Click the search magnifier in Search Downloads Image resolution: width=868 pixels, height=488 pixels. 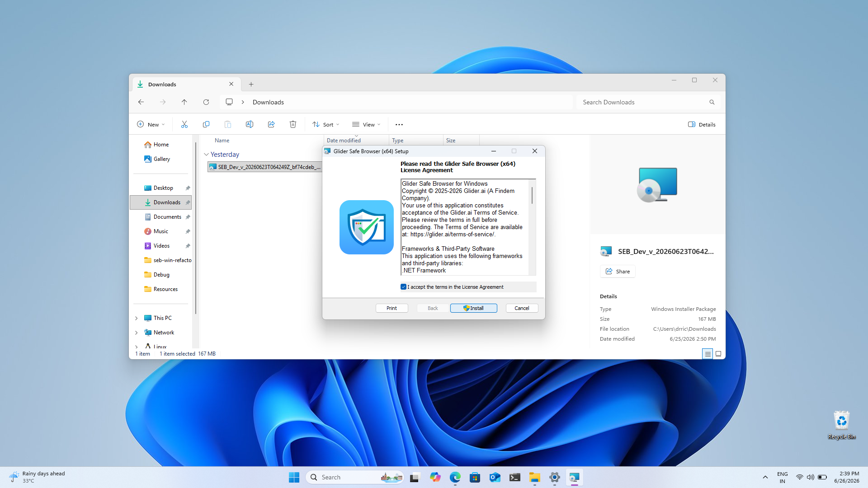pos(712,102)
